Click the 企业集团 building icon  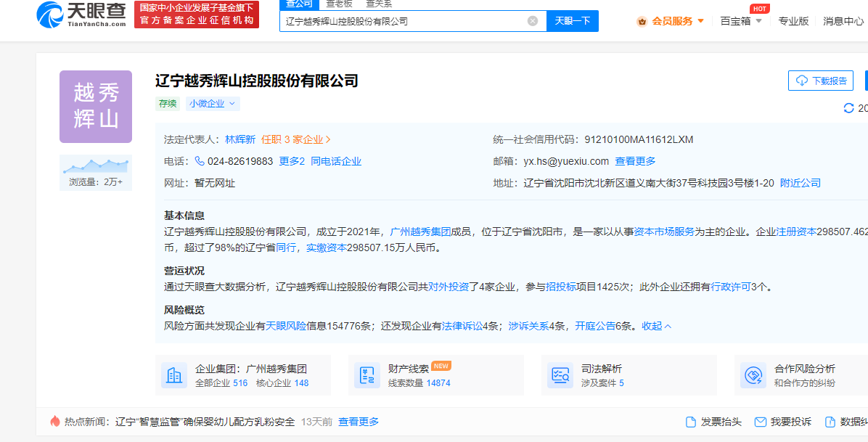pos(174,375)
